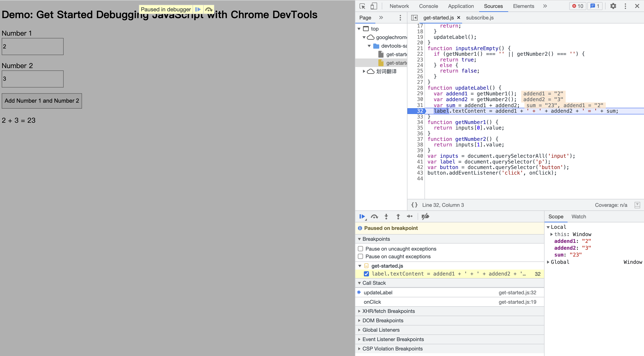The image size is (644, 356).
Task: Resume script execution in debugger toolbar
Action: [x=363, y=216]
